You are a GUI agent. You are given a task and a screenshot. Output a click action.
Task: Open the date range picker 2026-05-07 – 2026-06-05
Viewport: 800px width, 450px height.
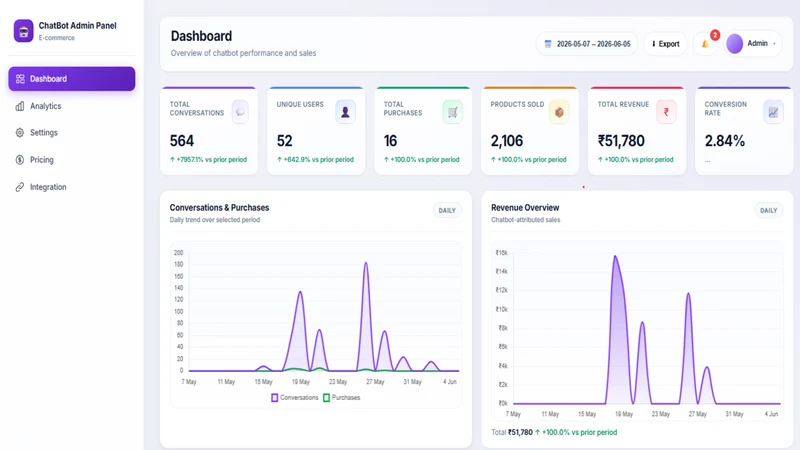pos(587,44)
